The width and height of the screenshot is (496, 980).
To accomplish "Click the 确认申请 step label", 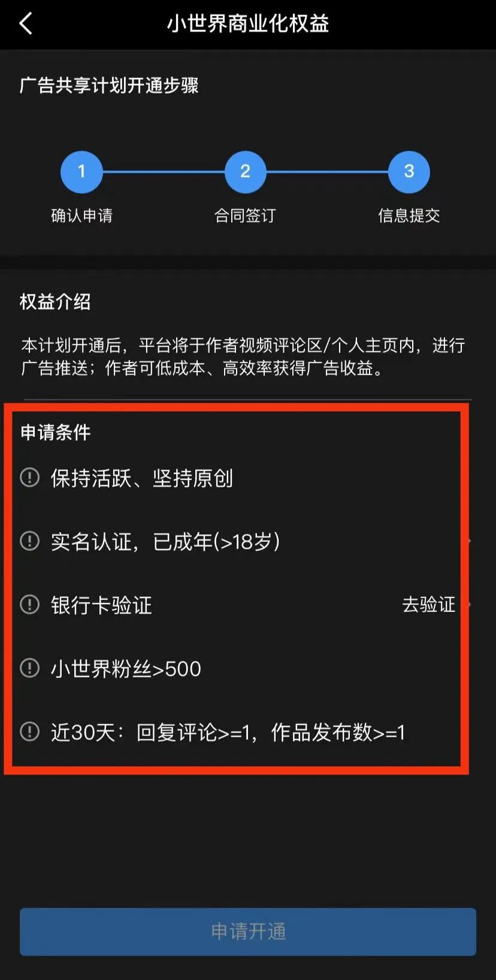I will pos(82,215).
